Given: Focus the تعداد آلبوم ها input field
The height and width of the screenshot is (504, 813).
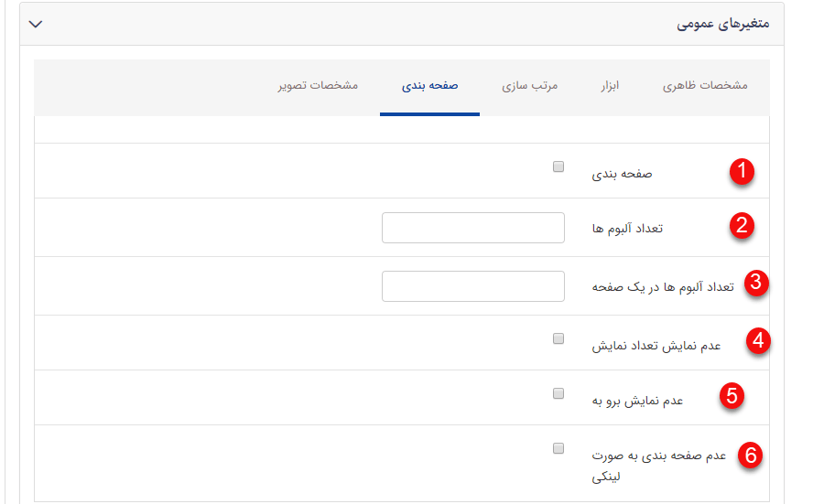Looking at the screenshot, I should (473, 228).
